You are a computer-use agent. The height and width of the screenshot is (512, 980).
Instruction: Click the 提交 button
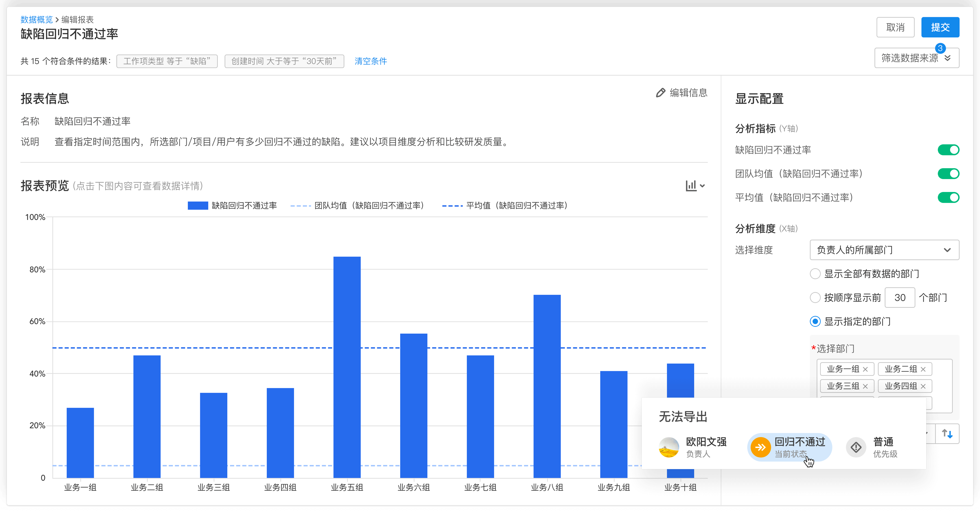pos(940,27)
